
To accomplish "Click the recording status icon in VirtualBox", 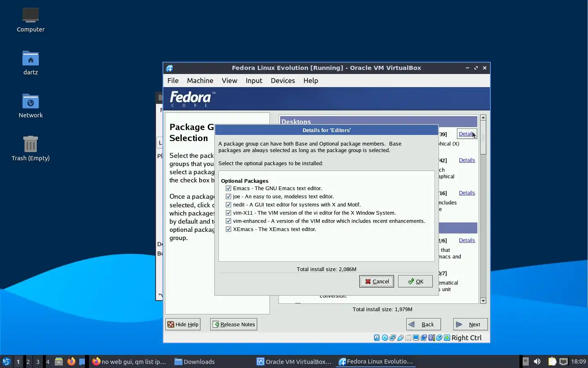I will (x=423, y=338).
